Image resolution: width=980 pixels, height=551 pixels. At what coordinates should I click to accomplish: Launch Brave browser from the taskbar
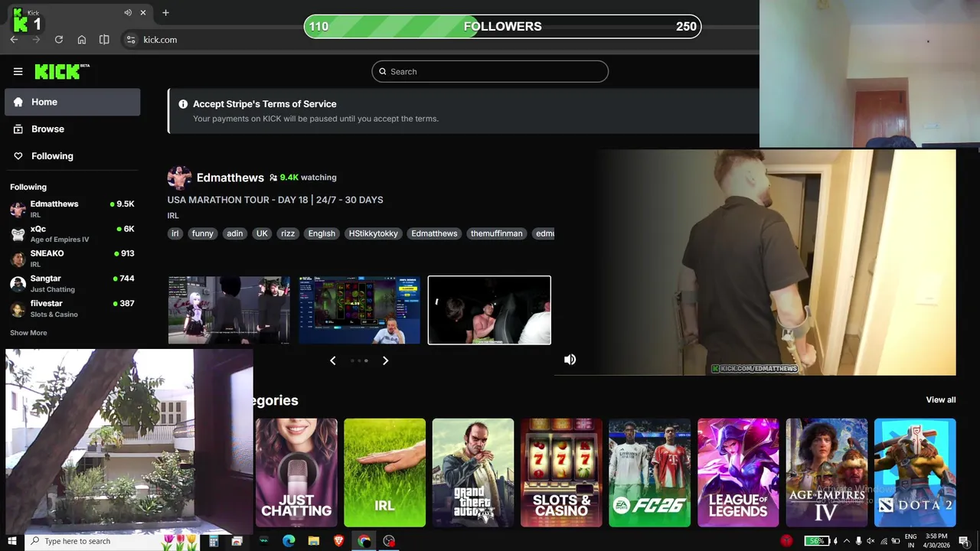[339, 541]
